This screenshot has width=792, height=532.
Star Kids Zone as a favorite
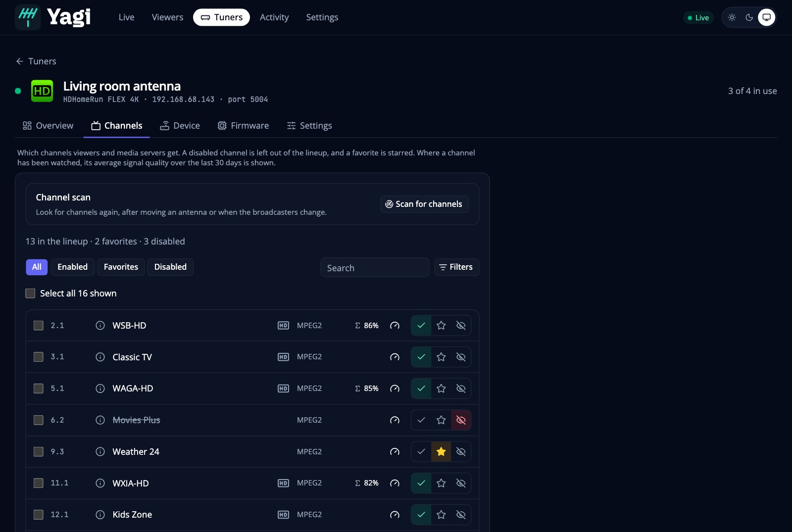[x=441, y=515]
